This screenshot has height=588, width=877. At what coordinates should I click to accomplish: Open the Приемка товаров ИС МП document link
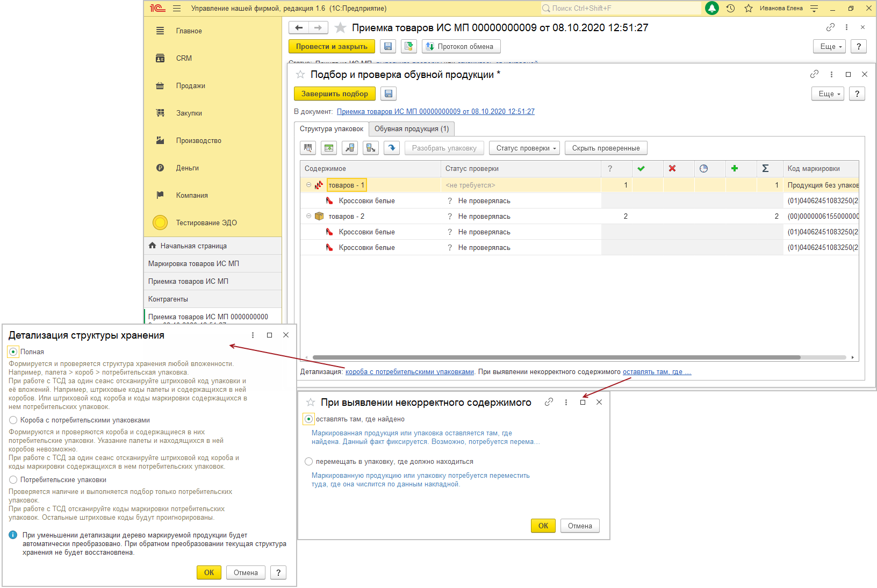point(435,111)
